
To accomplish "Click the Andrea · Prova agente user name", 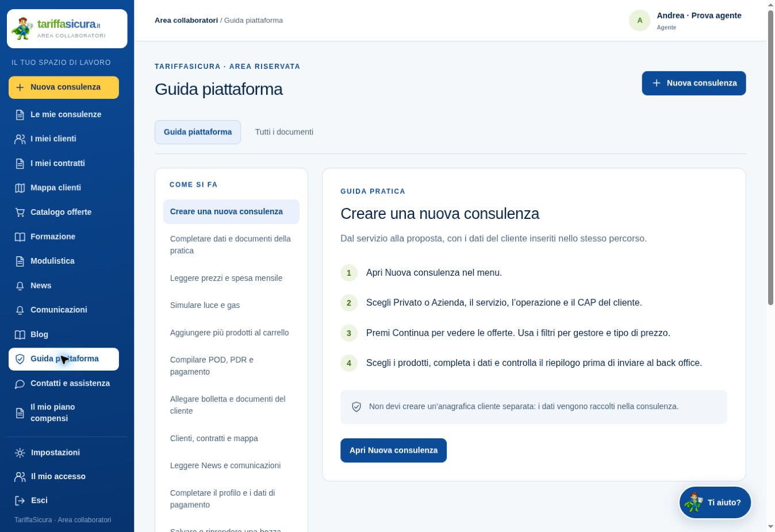I will pyautogui.click(x=699, y=16).
